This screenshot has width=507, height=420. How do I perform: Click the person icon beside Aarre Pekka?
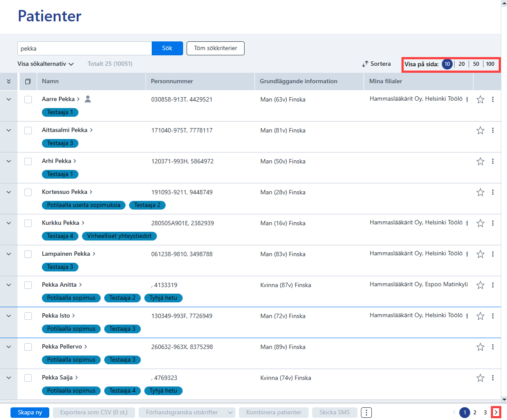pos(88,99)
